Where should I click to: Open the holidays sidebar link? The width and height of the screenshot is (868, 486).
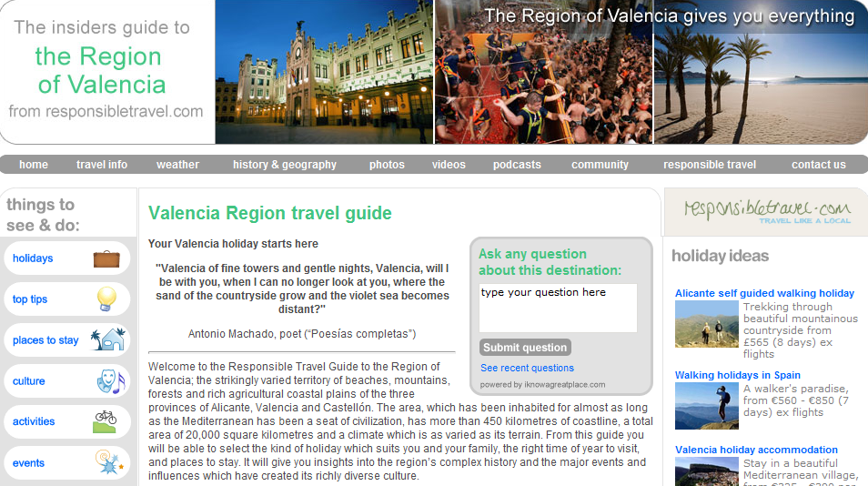(x=33, y=258)
